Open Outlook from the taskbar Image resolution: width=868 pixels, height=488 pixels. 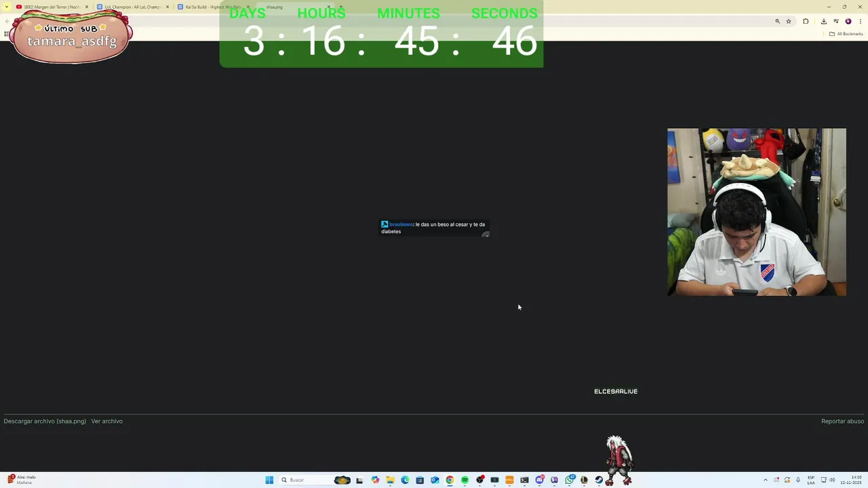point(435,480)
